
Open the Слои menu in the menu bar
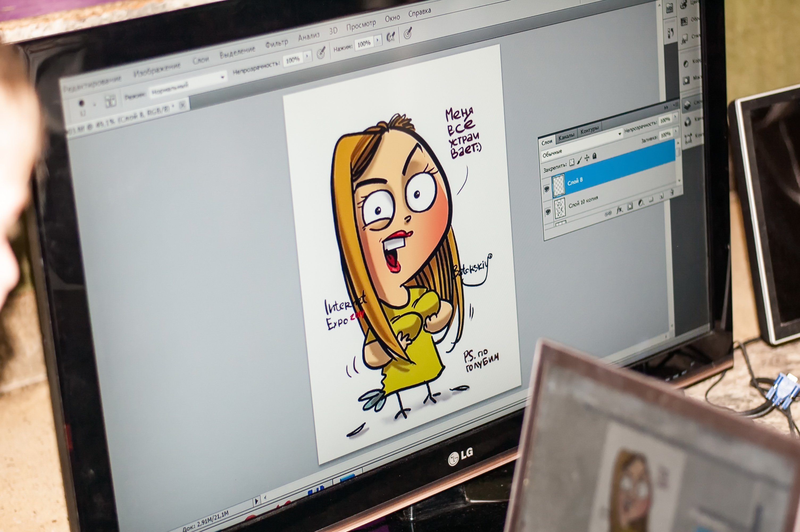pyautogui.click(x=201, y=60)
